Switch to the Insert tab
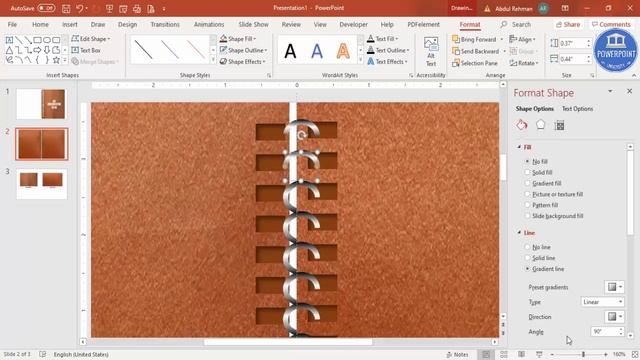This screenshot has height=360, width=640. point(69,24)
